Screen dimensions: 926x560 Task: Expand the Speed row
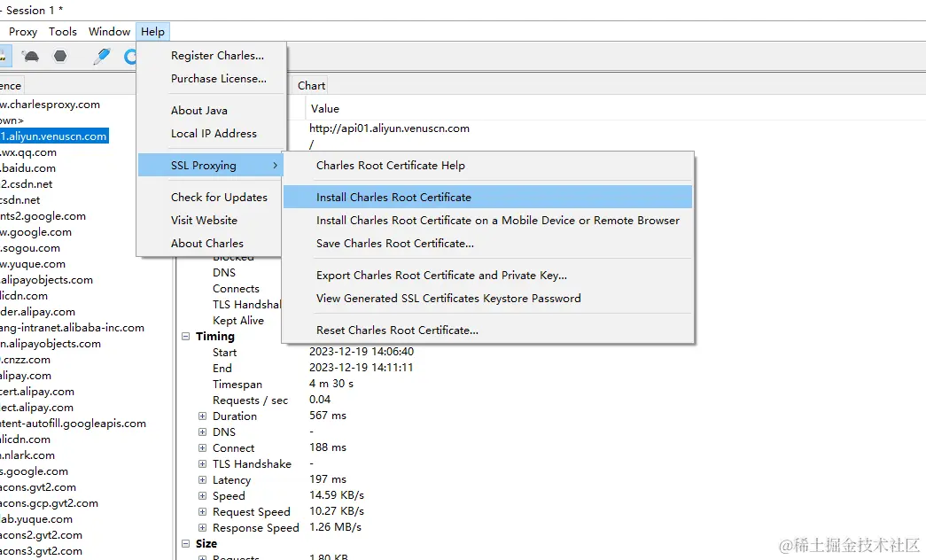click(203, 495)
